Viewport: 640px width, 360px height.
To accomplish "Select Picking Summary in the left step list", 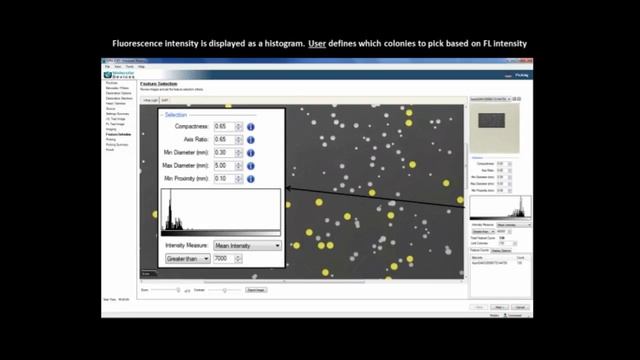I will click(117, 144).
